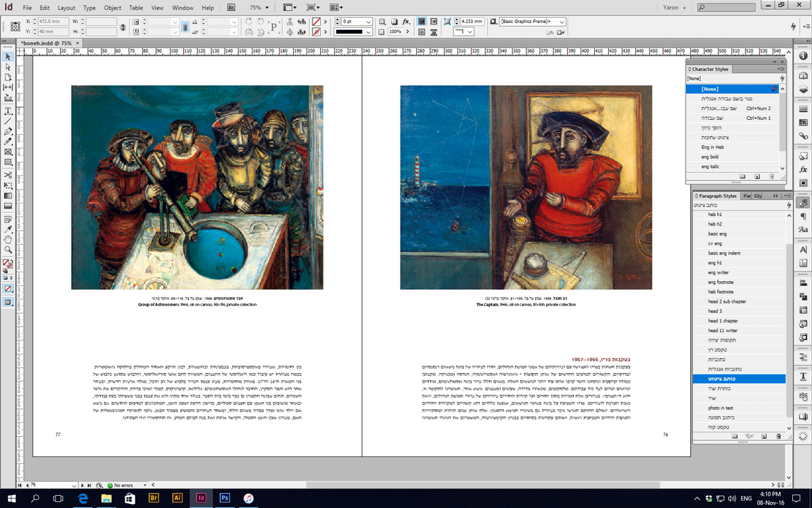Open the Effects fx panel in the dock
Image resolution: width=812 pixels, height=508 pixels.
coord(803,169)
